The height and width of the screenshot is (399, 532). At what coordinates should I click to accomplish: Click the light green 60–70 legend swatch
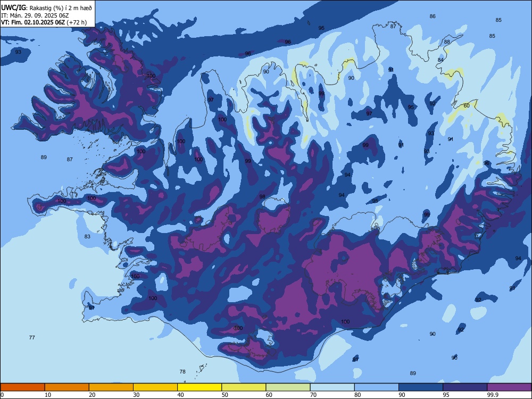click(x=288, y=387)
